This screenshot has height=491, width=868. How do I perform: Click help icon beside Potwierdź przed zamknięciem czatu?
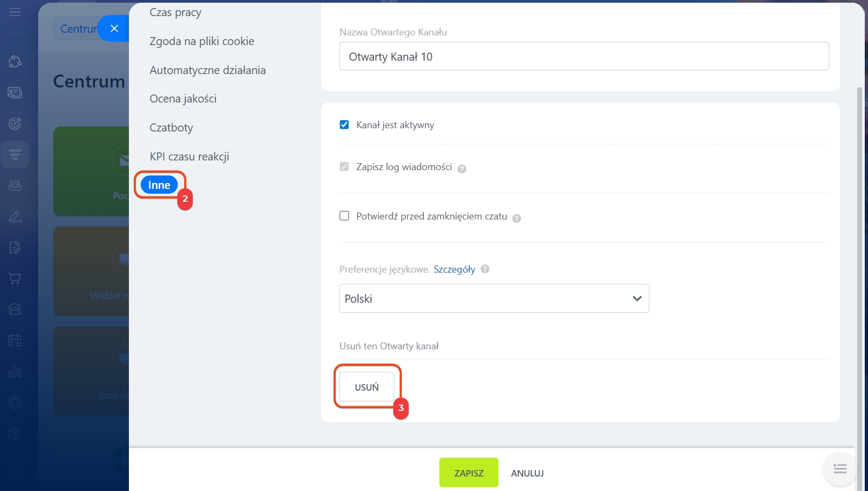click(x=517, y=218)
